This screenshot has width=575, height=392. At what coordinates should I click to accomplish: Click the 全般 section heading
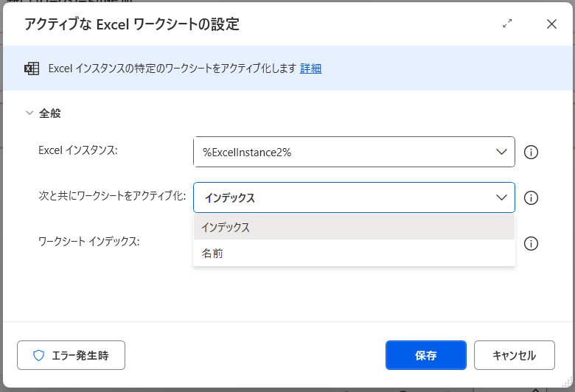coord(50,113)
